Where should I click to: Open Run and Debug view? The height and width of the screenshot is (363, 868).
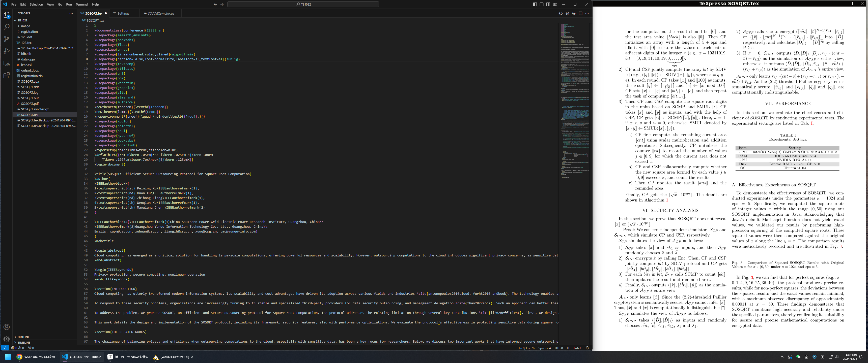[x=6, y=51]
